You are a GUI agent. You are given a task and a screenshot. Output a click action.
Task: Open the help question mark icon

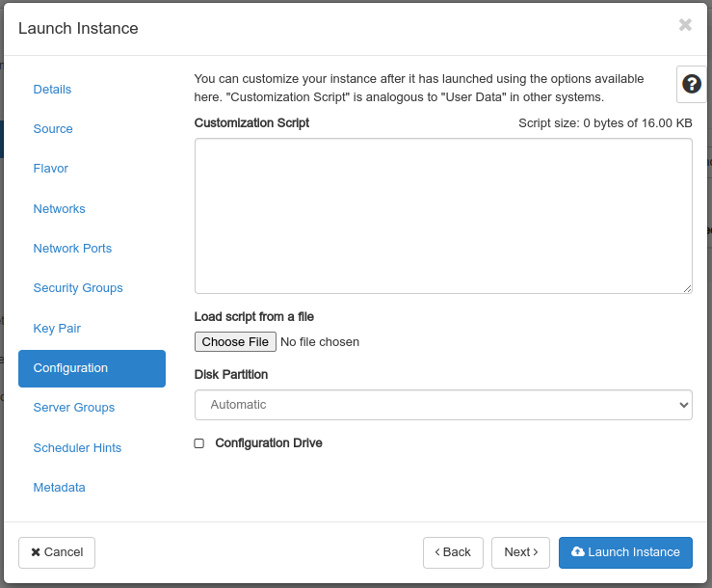691,84
